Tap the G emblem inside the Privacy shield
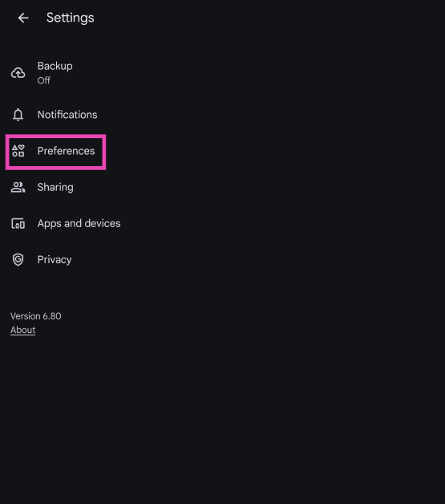This screenshot has width=445, height=504. click(18, 259)
